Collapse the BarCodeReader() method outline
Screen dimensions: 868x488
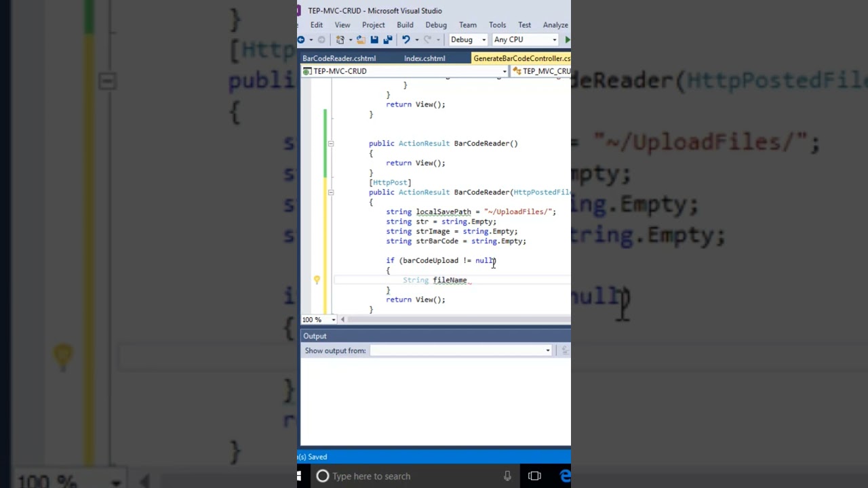(330, 144)
